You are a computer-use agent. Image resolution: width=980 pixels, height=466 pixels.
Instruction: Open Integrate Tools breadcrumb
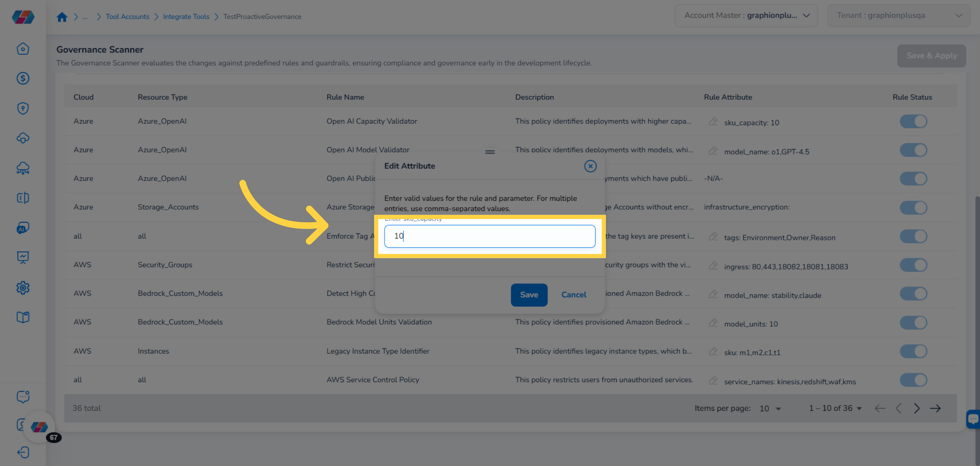(186, 17)
